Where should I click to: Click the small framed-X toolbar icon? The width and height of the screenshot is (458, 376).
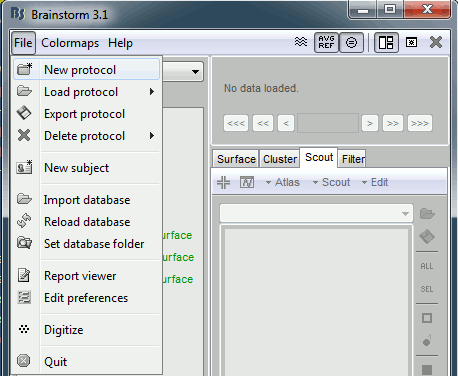point(411,42)
